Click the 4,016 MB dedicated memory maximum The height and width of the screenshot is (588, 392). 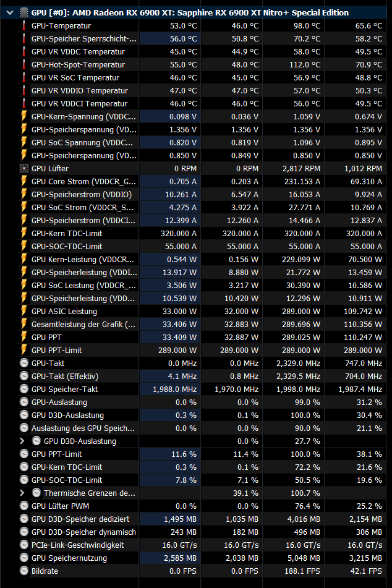pyautogui.click(x=304, y=519)
